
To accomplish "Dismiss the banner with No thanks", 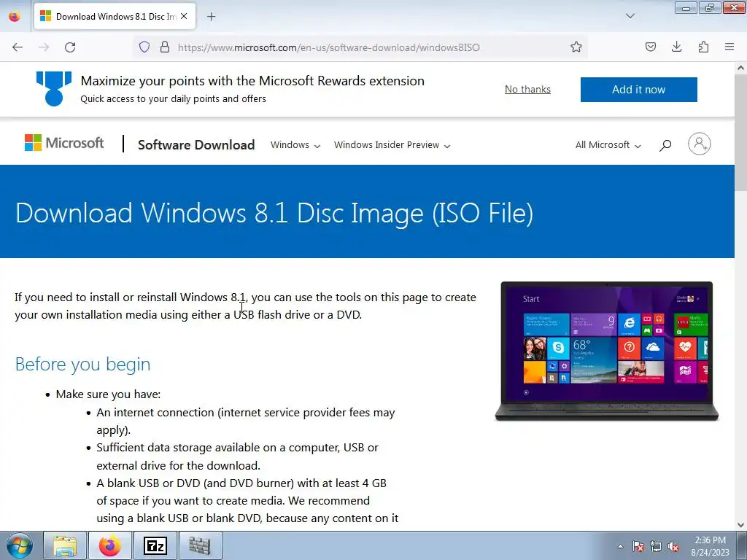I will click(x=527, y=89).
